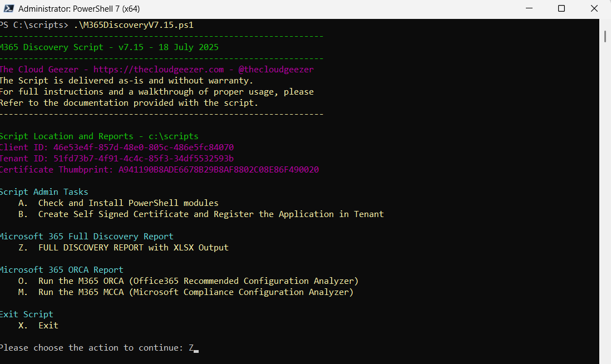Click option O 'Run the M365 ORCA'
Viewport: 611px width, 364px height.
click(x=188, y=281)
